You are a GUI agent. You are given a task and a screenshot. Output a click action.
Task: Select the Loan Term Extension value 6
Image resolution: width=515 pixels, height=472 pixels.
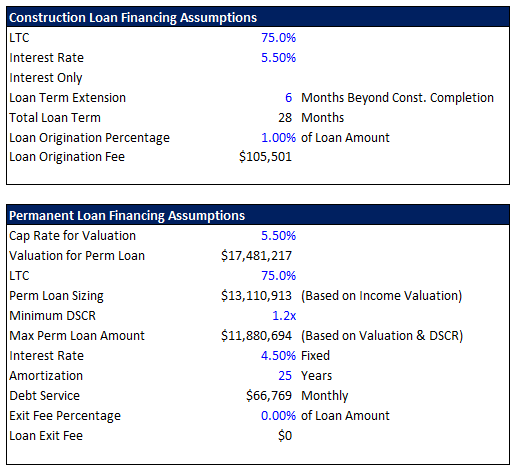click(x=288, y=98)
